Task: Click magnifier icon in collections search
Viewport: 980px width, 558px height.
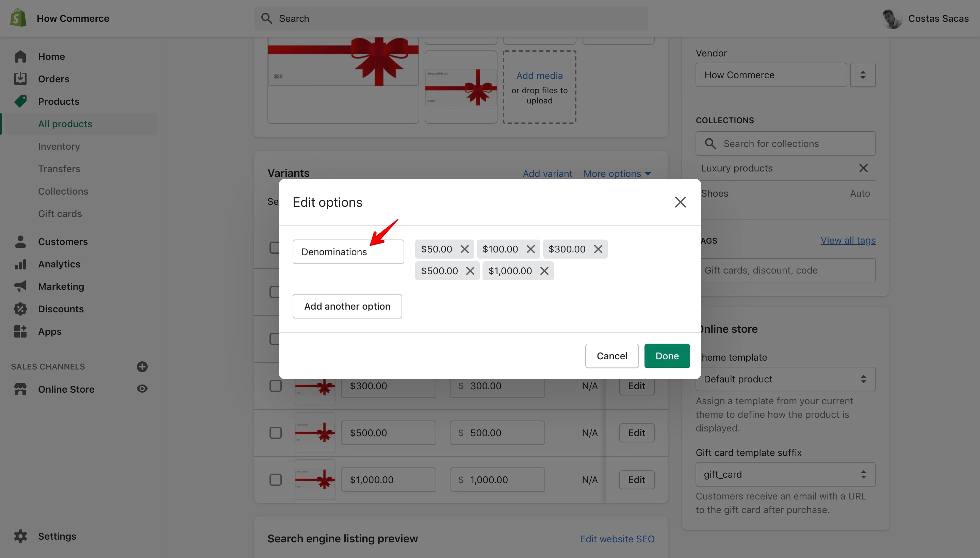Action: [x=710, y=144]
